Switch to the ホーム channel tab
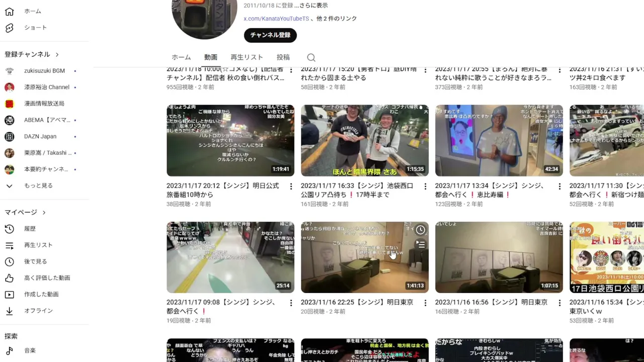 point(181,57)
